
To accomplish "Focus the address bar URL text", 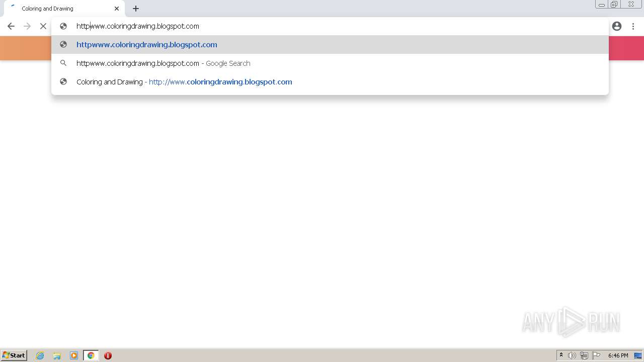I will pos(138,26).
